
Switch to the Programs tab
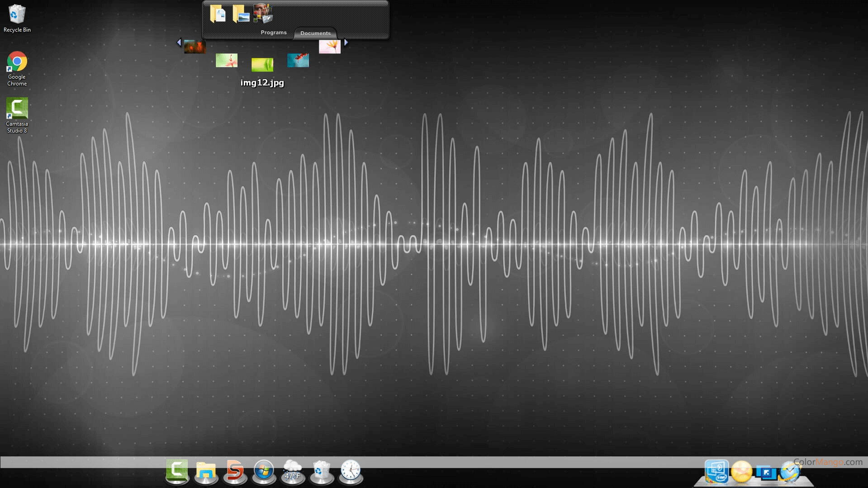(x=273, y=33)
